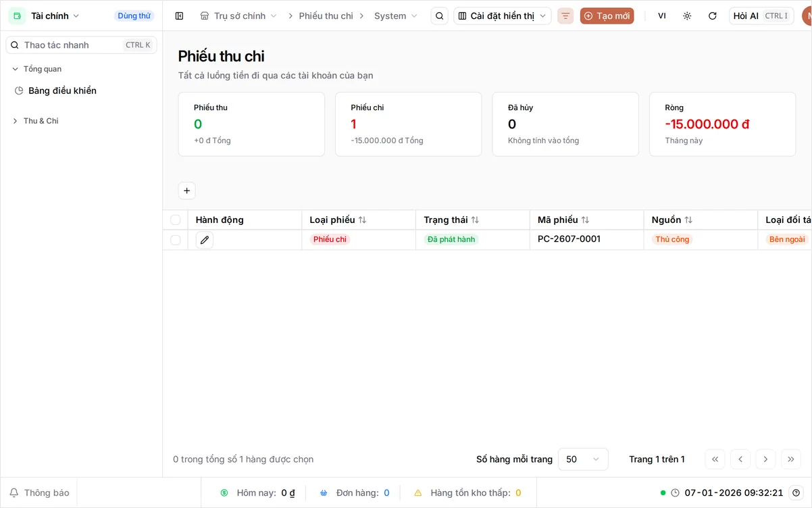The image size is (812, 508).
Task: Click the refresh icon in the header
Action: pos(712,16)
